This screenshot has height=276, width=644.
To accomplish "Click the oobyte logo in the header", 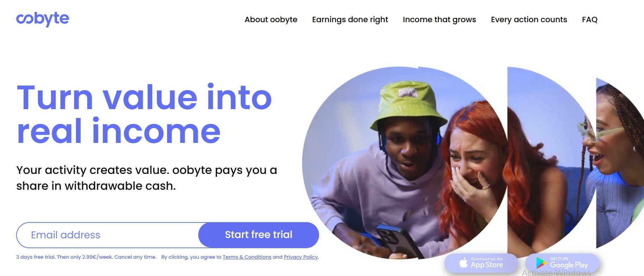I will [43, 19].
